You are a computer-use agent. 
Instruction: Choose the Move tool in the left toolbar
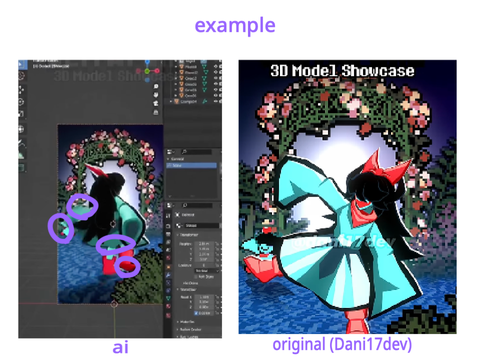pyautogui.click(x=21, y=89)
